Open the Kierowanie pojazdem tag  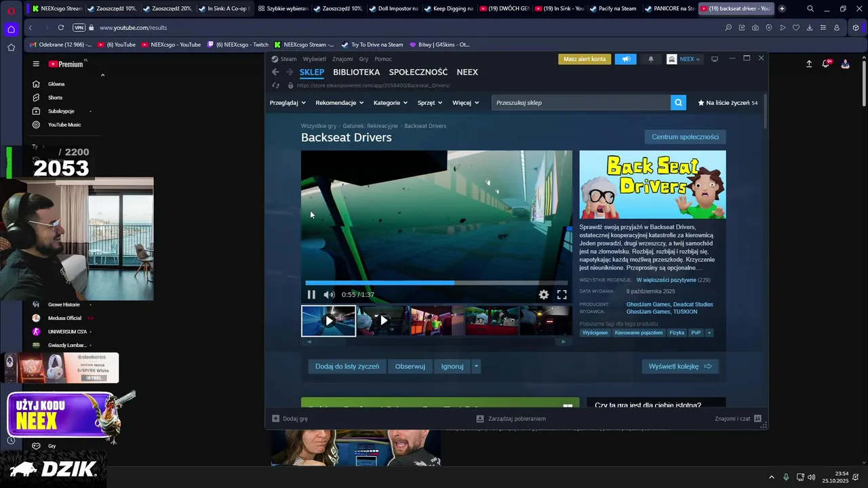click(639, 333)
